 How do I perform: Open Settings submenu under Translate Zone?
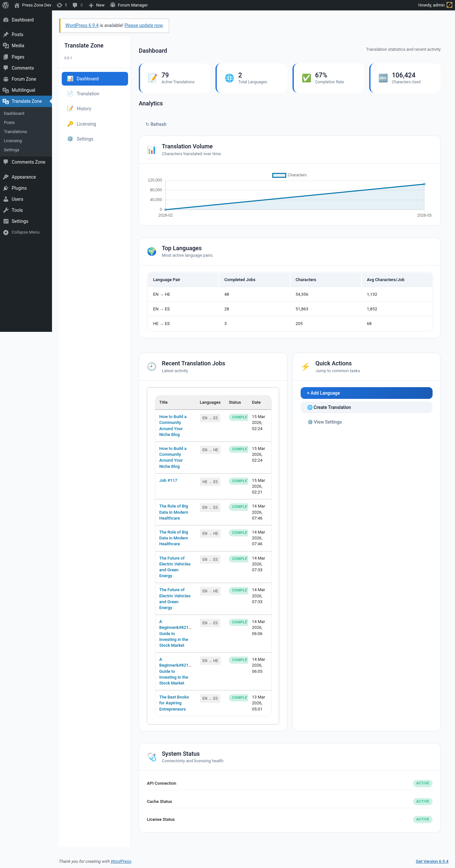[x=11, y=150]
